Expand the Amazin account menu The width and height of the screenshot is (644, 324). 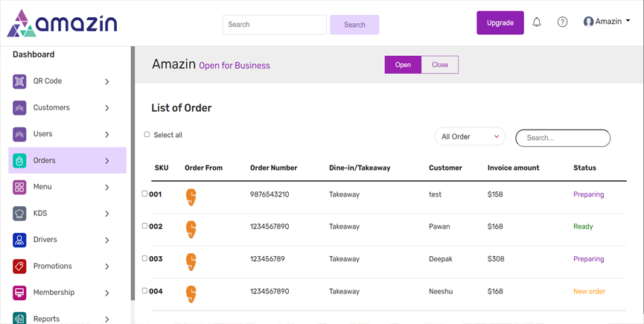click(607, 22)
